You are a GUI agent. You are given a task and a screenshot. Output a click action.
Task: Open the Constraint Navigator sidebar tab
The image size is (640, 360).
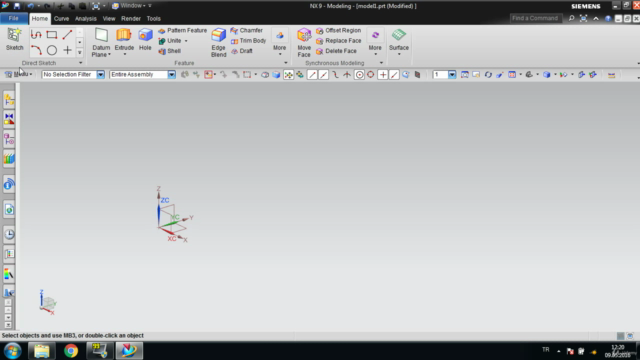click(x=9, y=119)
